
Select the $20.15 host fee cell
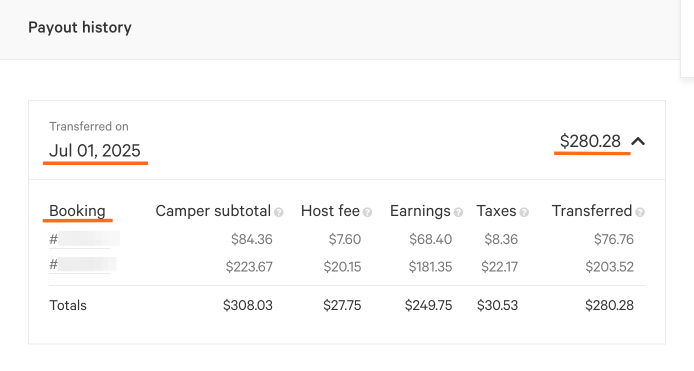(342, 267)
